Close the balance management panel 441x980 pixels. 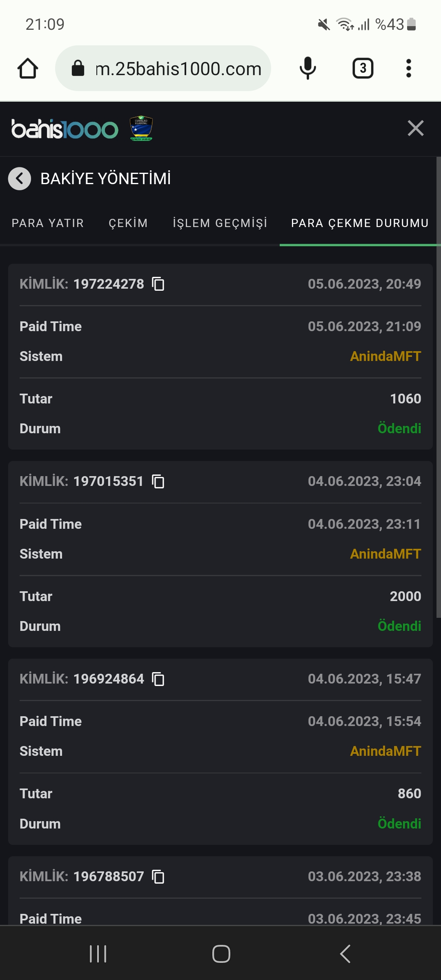pos(415,128)
